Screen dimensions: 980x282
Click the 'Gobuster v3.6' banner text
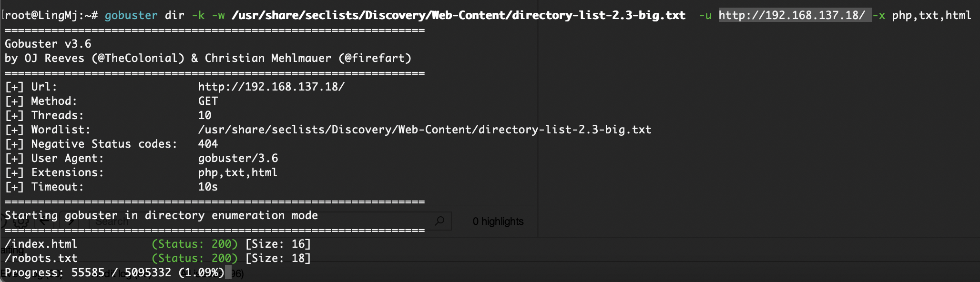(x=48, y=44)
